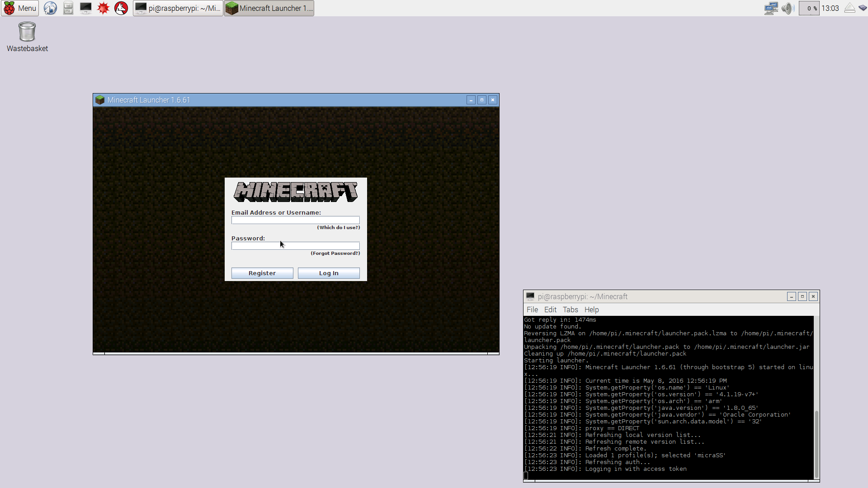Click the 'No update found.' terminal line

(552, 327)
